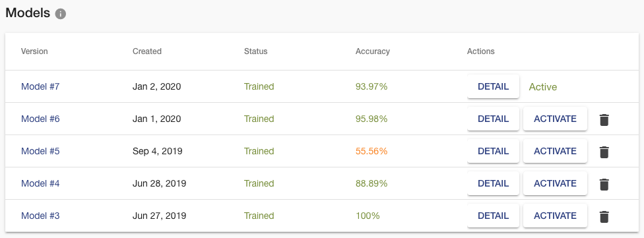This screenshot has width=644, height=238.
Task: View details of Model #7
Action: coord(494,86)
